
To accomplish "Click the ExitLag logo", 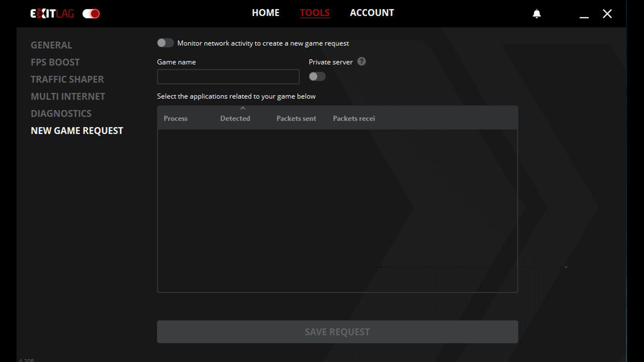I will (52, 14).
